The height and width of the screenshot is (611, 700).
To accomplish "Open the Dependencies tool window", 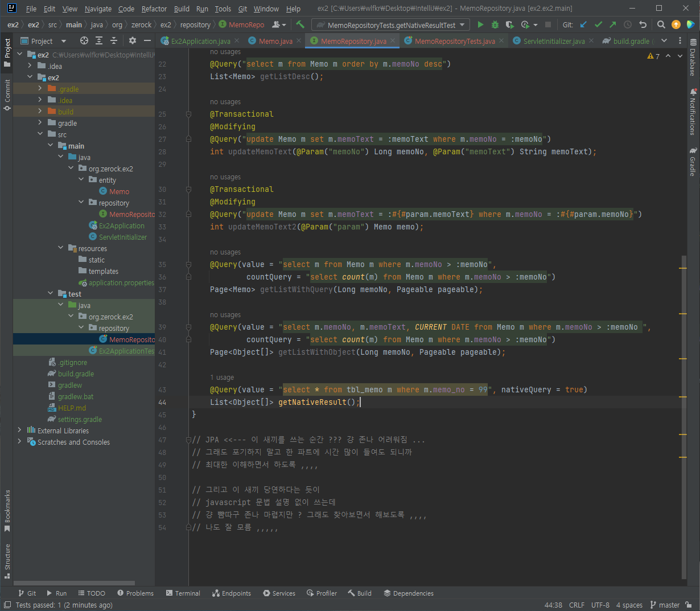I will pos(409,593).
